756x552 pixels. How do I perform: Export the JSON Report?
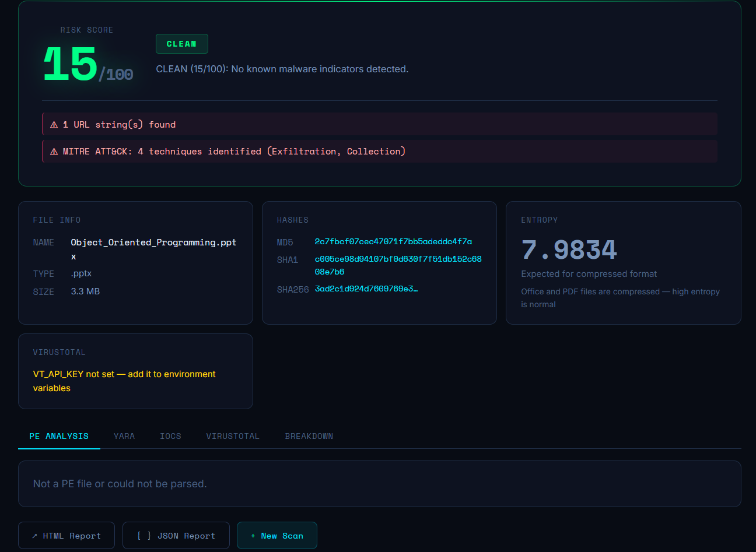[x=176, y=536]
